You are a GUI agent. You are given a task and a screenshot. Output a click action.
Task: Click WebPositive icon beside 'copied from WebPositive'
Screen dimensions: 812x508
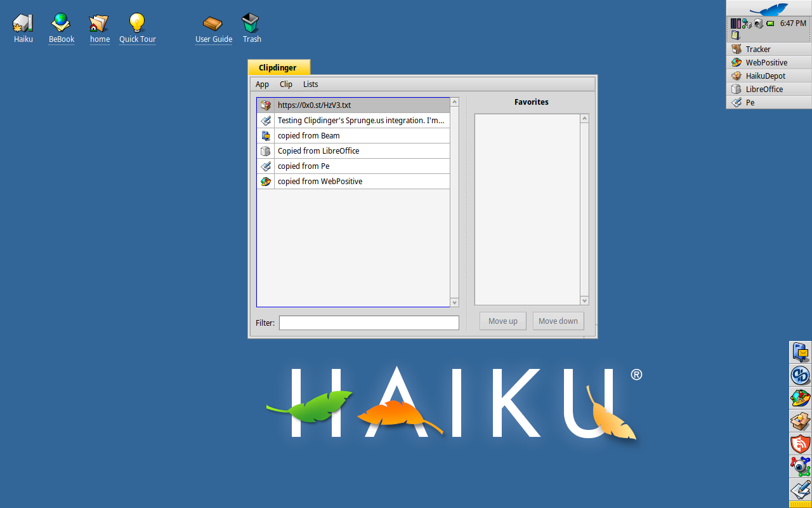pyautogui.click(x=266, y=182)
